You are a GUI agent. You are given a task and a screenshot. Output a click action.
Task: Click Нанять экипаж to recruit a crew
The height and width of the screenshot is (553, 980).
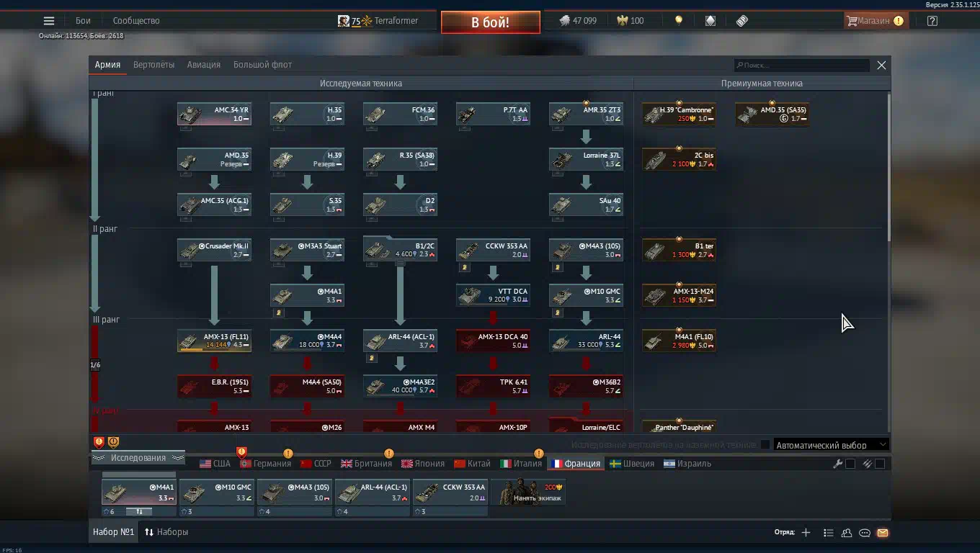[x=527, y=492]
